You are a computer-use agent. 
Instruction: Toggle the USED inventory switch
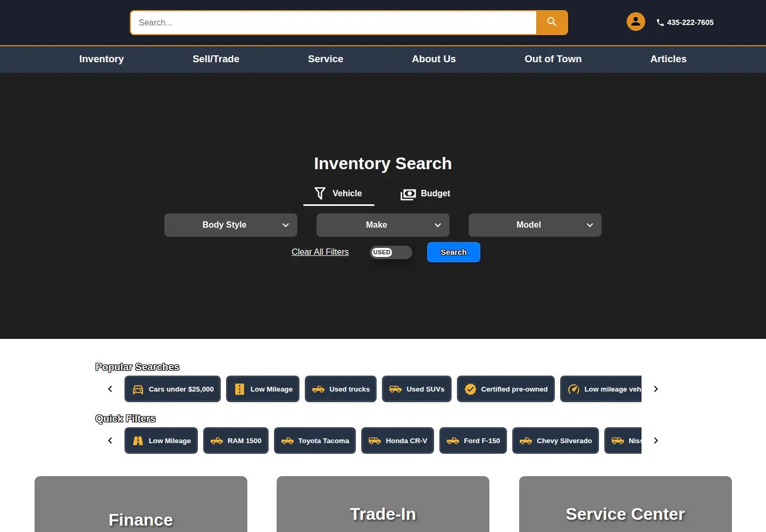coord(391,252)
